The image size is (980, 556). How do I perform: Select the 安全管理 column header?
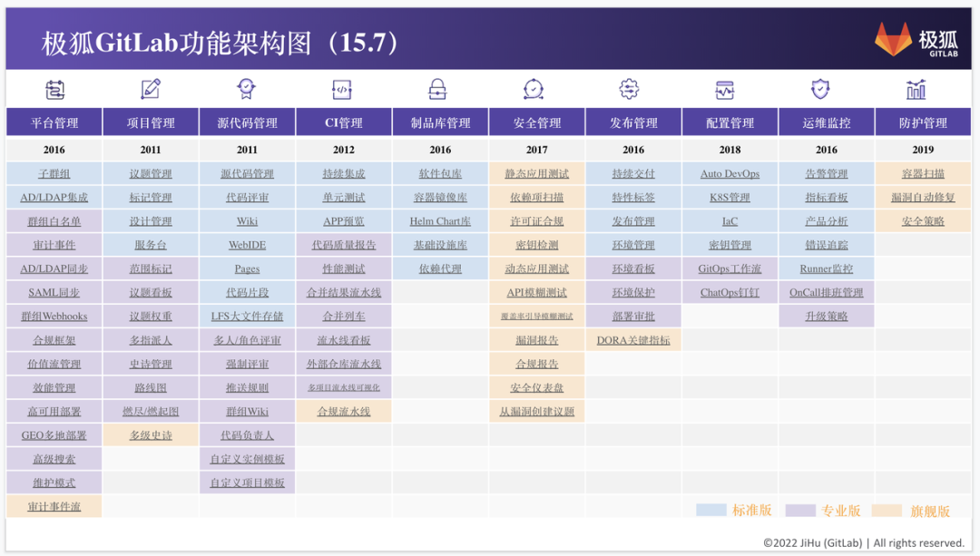(x=537, y=122)
